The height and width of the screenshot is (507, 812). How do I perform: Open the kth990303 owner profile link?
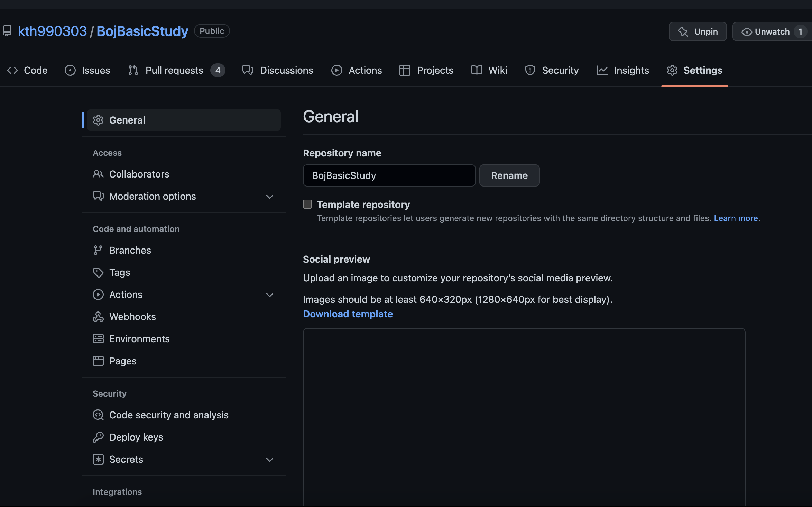pos(52,31)
